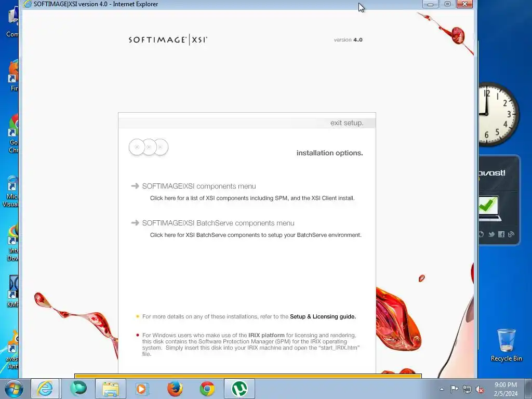Click arrow icon beside BatchServe components menu
The height and width of the screenshot is (399, 532).
pyautogui.click(x=135, y=223)
